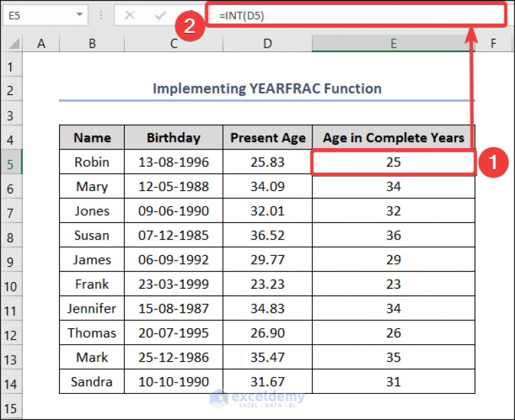Select row 5 header
This screenshot has height=420, width=515.
tap(11, 163)
